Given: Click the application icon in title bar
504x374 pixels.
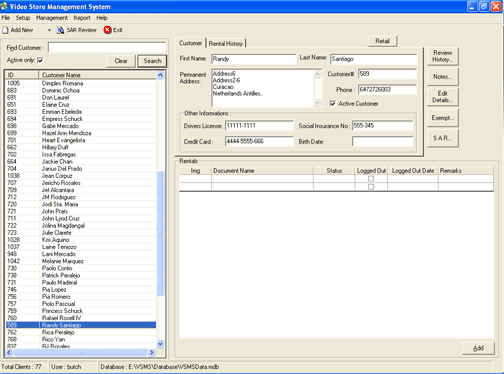Looking at the screenshot, I should 4,6.
